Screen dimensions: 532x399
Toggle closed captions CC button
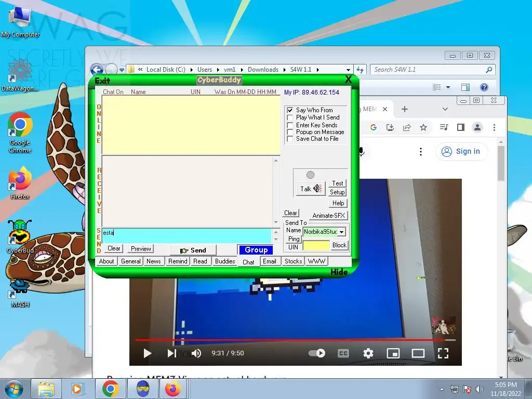click(x=343, y=353)
